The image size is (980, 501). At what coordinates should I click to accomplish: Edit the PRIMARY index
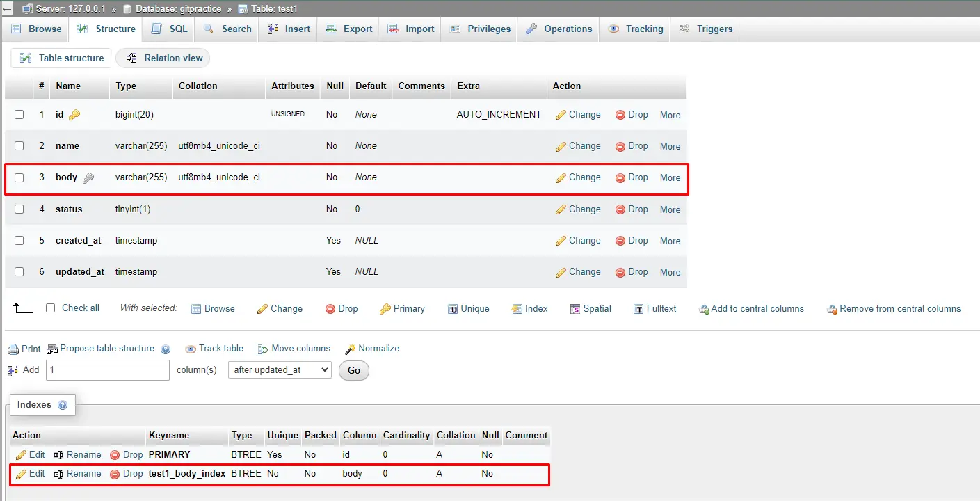(30, 454)
